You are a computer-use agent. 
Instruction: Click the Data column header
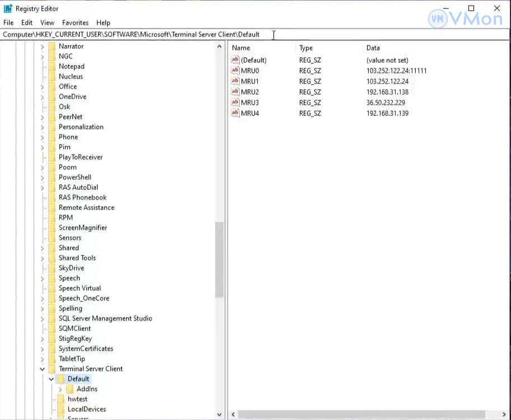click(x=373, y=48)
